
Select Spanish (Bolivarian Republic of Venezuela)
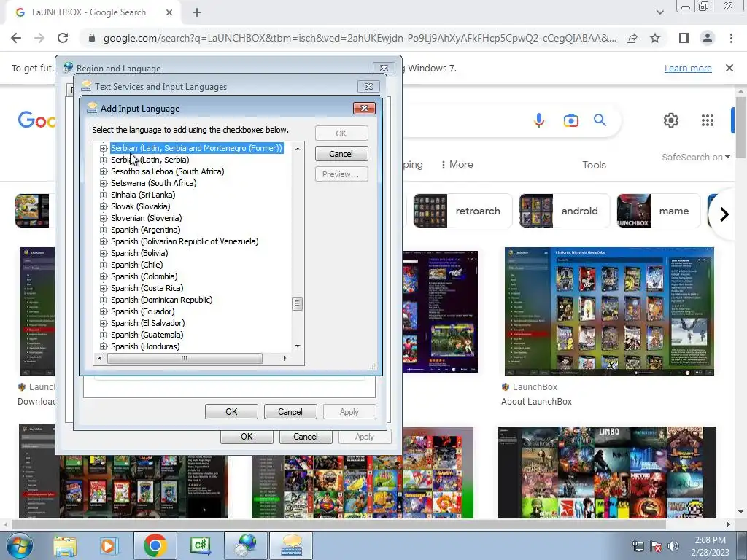pos(185,241)
